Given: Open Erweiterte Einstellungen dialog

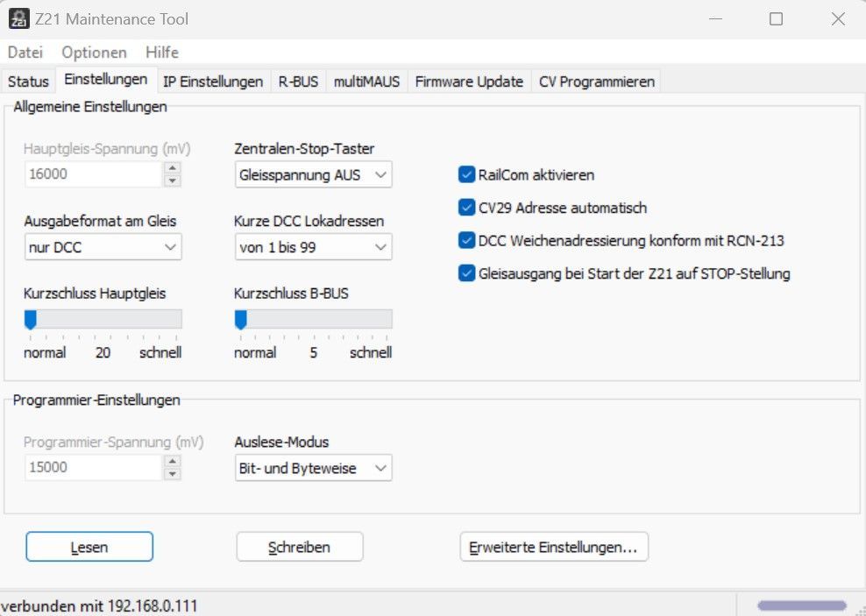Looking at the screenshot, I should pos(553,547).
